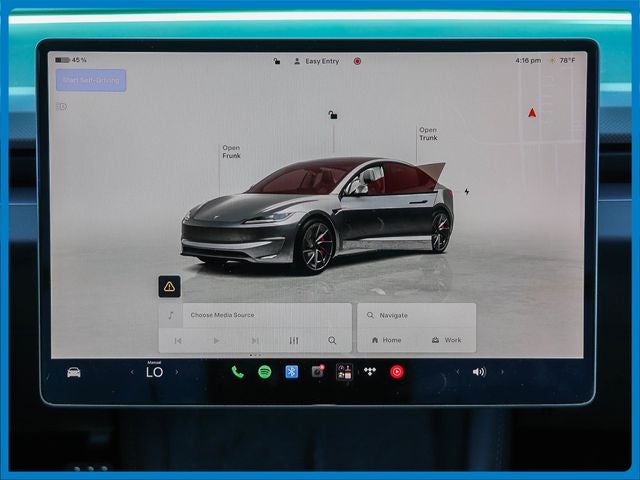Tap top bar unlock padlock icon
640x480 pixels.
(277, 61)
